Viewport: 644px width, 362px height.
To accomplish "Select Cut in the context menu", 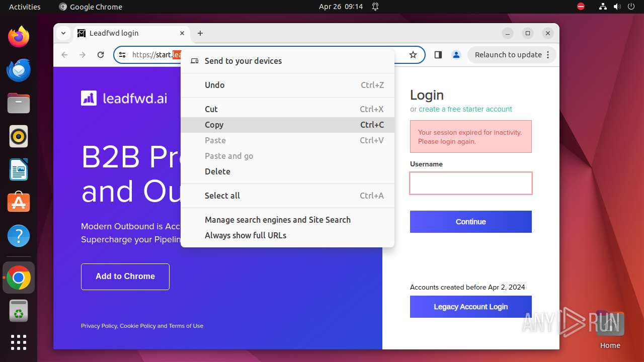I will pyautogui.click(x=287, y=109).
